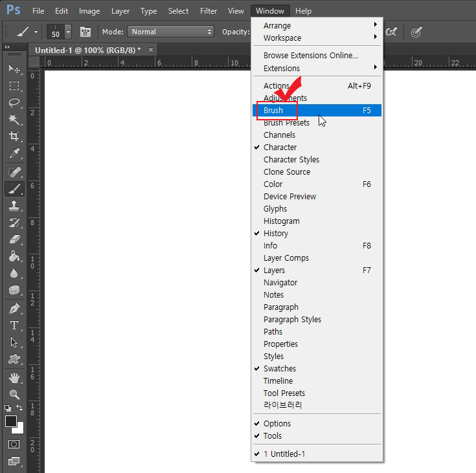The width and height of the screenshot is (476, 473).
Task: Select the Horizontal Type tool
Action: point(14,325)
